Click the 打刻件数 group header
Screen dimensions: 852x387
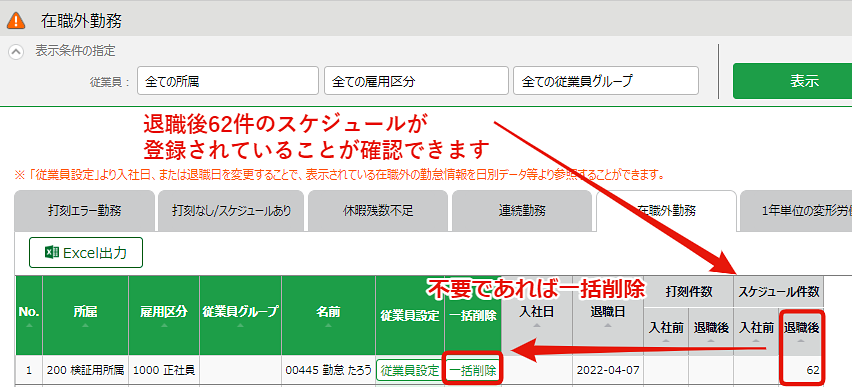point(688,292)
